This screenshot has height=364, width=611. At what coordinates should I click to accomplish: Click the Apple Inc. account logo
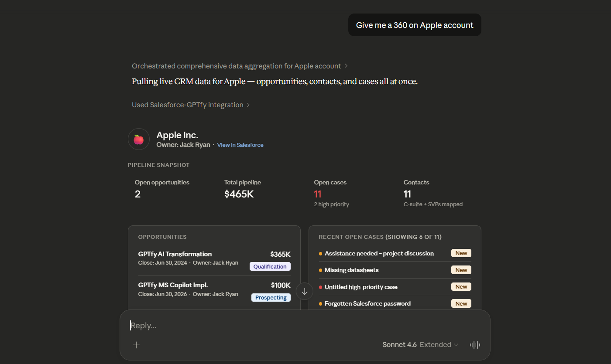(138, 139)
